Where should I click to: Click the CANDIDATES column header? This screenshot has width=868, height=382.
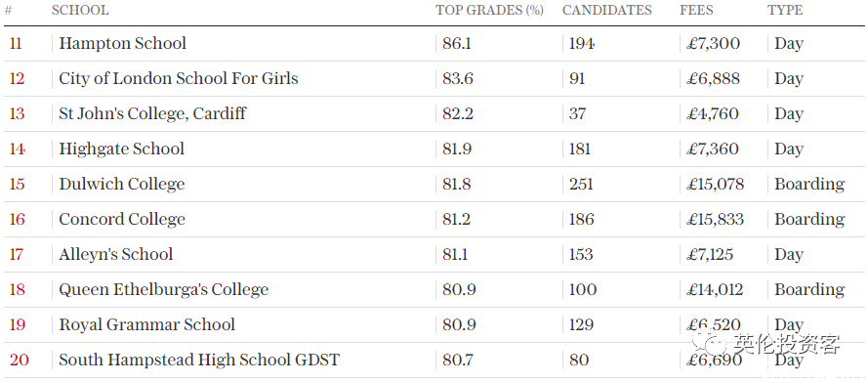606,11
